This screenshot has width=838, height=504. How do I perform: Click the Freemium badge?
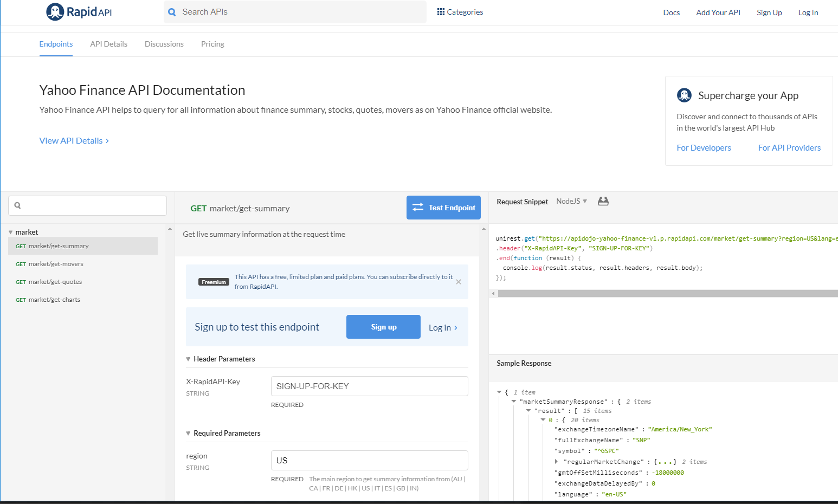(x=214, y=282)
